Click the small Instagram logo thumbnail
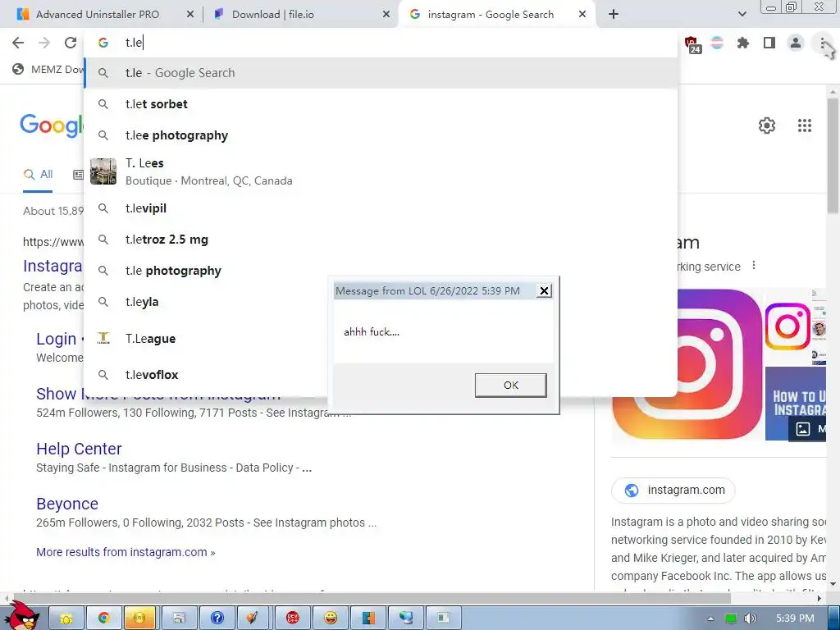 click(787, 326)
